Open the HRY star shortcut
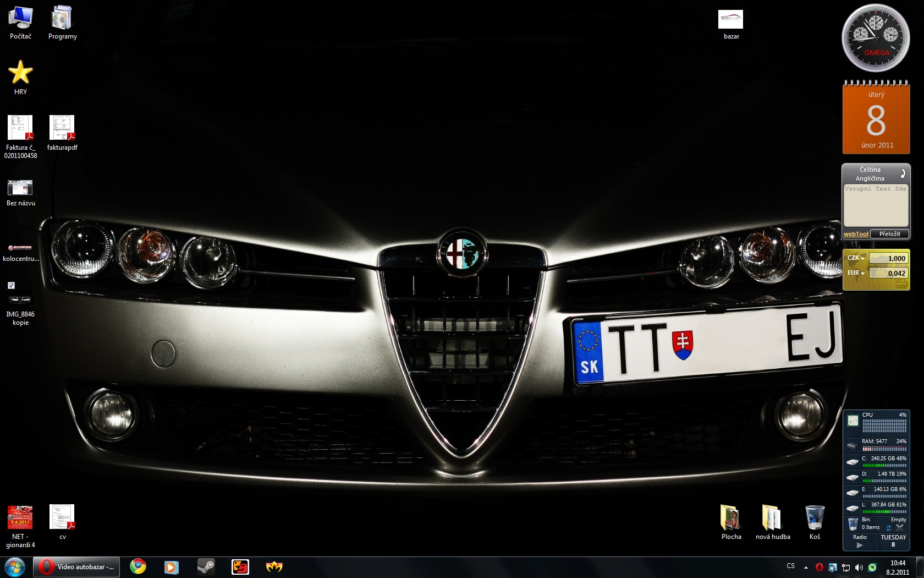 point(20,73)
